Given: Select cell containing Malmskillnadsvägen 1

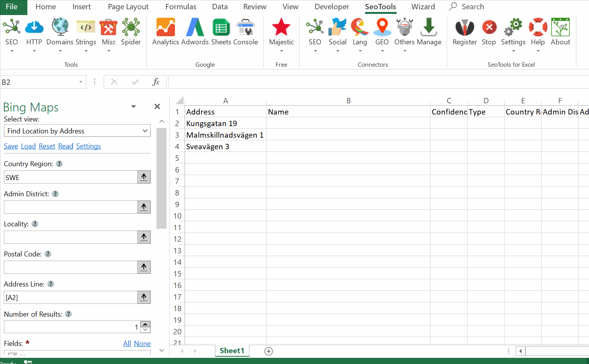Looking at the screenshot, I should 226,135.
